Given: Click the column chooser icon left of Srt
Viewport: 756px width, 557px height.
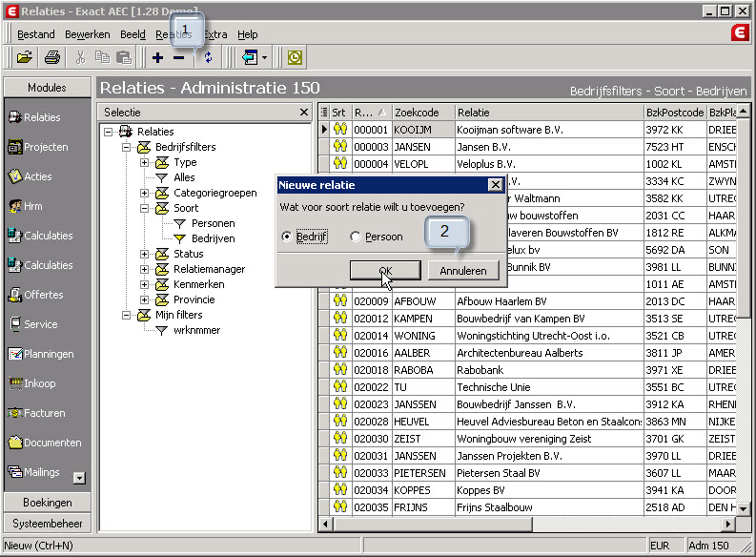Looking at the screenshot, I should [324, 113].
